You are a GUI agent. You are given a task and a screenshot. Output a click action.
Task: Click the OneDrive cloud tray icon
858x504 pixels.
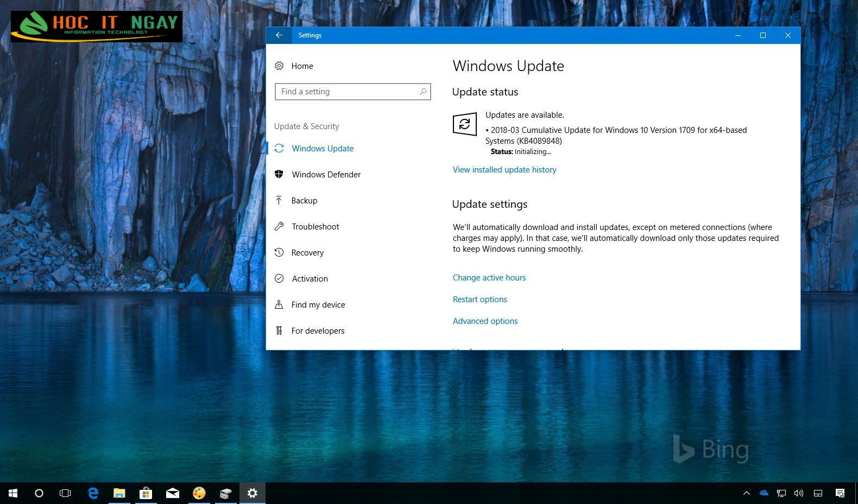point(764,493)
